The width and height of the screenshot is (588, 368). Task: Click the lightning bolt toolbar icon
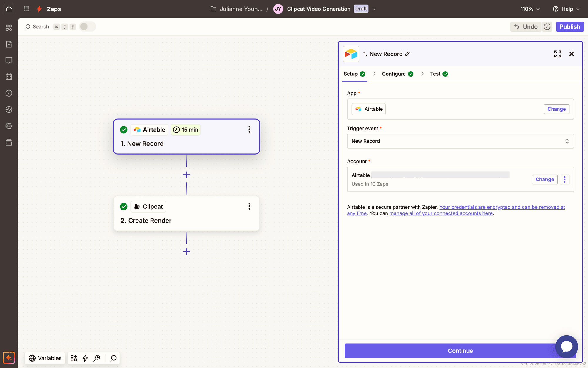85,358
